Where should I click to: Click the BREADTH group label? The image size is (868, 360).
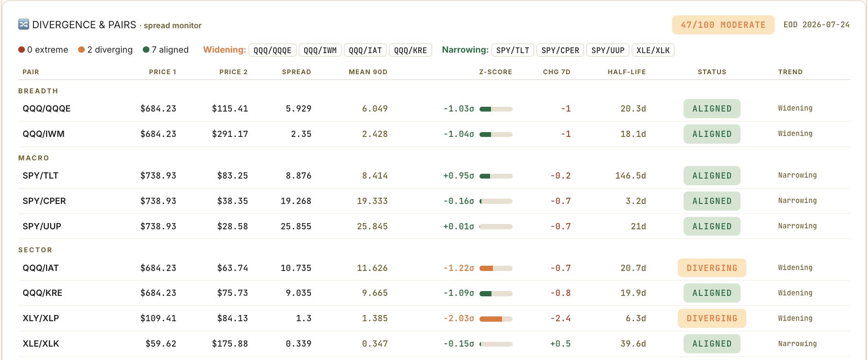pyautogui.click(x=38, y=91)
